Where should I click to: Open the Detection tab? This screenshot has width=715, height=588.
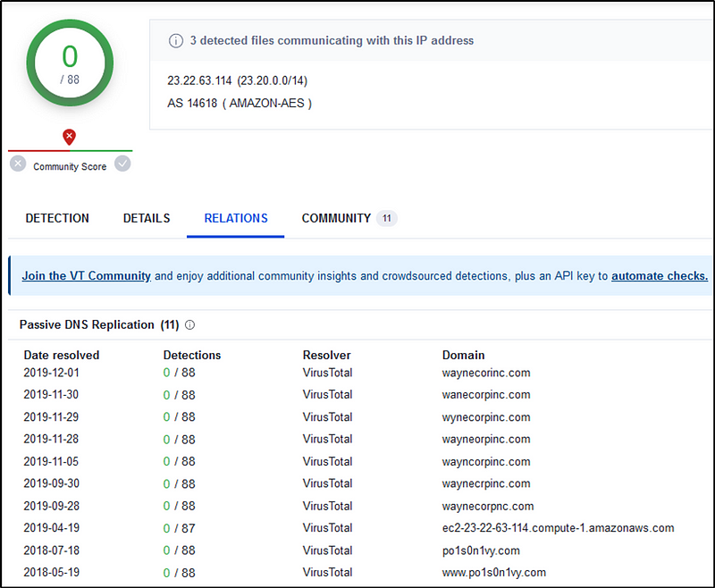coord(57,218)
